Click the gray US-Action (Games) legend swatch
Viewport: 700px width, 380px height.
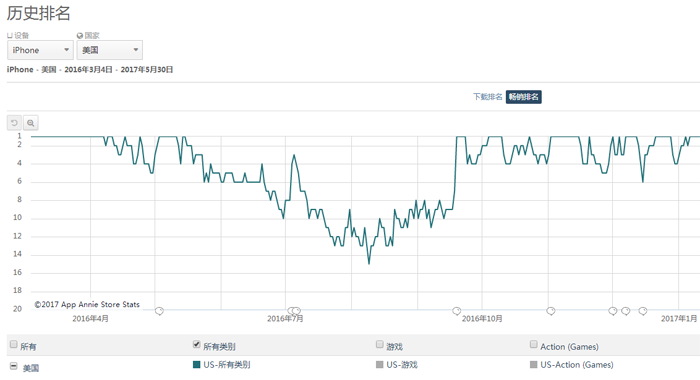(x=533, y=364)
